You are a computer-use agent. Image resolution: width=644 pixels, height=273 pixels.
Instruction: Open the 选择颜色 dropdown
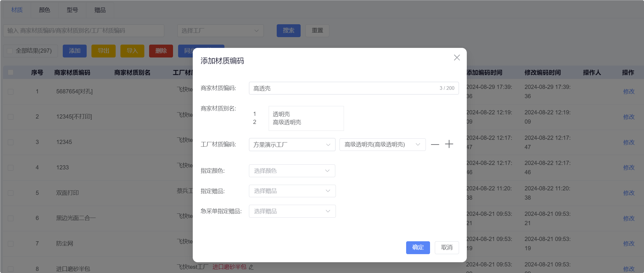[x=292, y=171]
